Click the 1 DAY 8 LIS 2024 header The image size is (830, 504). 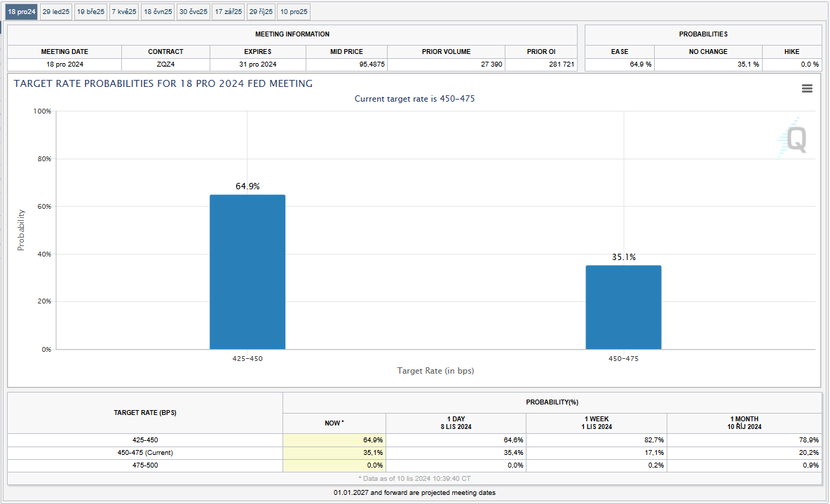point(456,423)
